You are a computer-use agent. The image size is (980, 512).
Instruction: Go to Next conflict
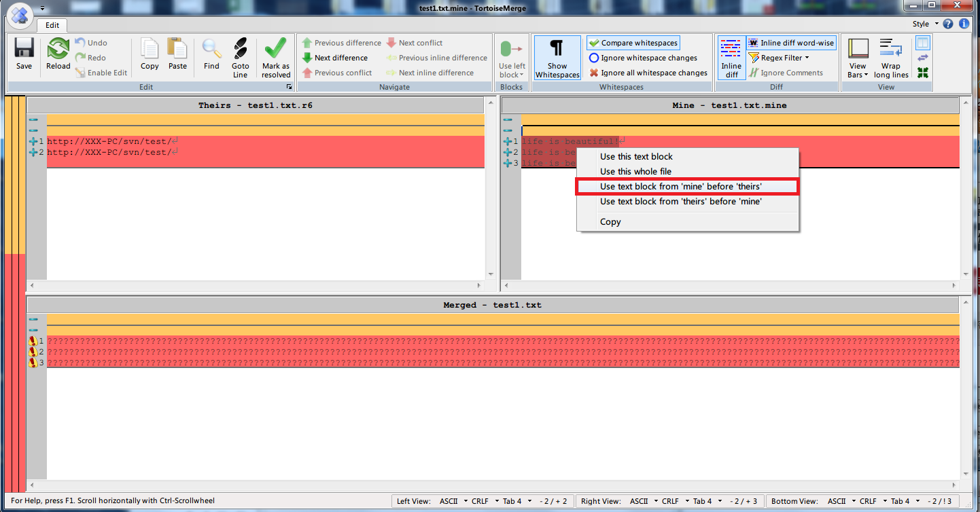(414, 43)
